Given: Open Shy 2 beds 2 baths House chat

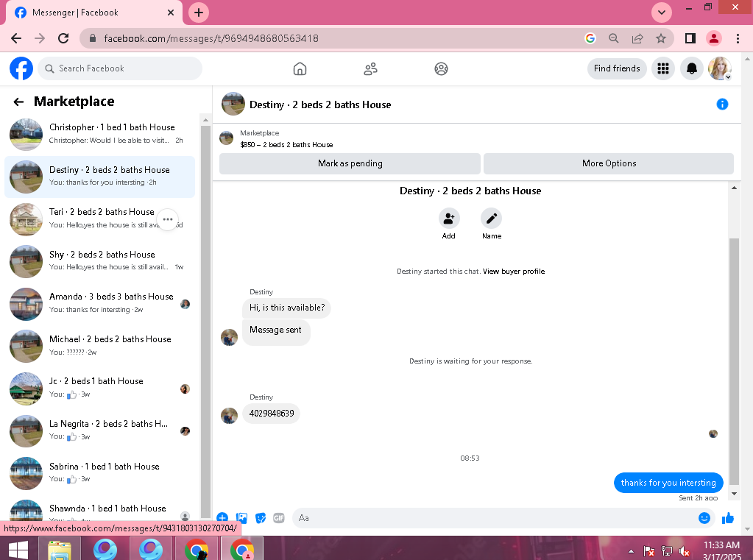Looking at the screenshot, I should pos(100,261).
